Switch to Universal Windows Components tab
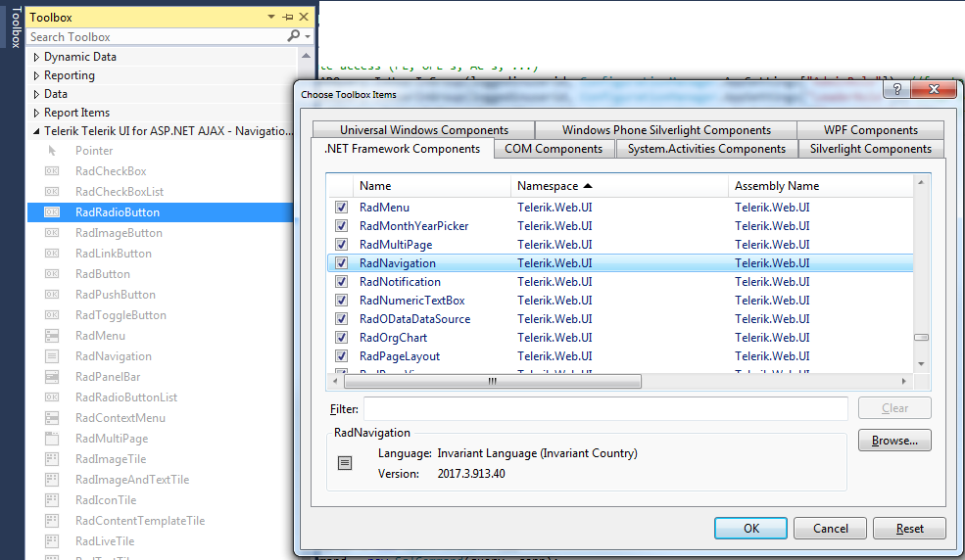 [x=424, y=129]
